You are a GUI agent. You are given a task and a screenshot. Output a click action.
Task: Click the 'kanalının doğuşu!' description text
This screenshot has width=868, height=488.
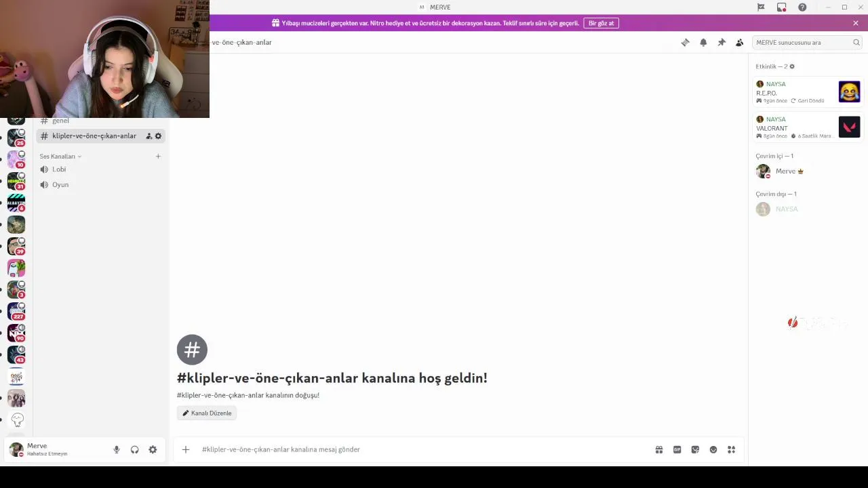(291, 395)
